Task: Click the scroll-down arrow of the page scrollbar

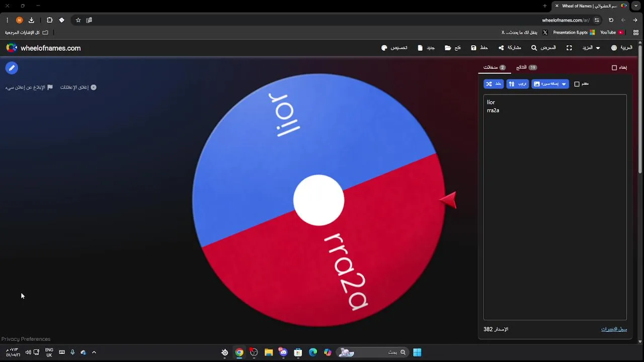Action: tap(640, 341)
